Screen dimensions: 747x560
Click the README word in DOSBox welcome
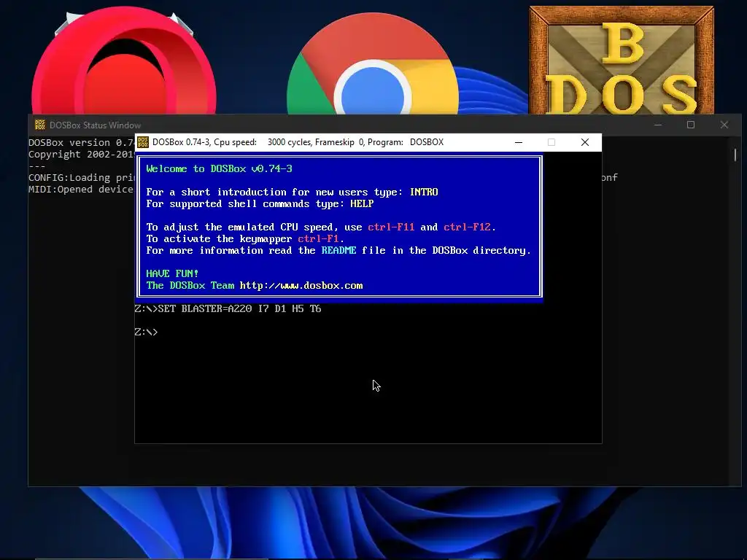[x=338, y=251]
